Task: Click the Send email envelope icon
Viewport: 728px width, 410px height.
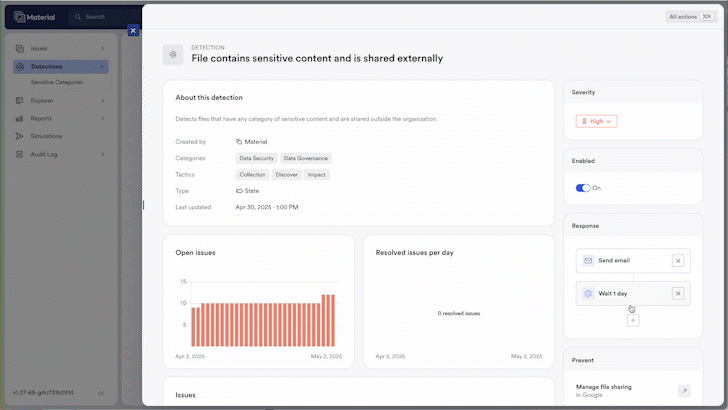Action: click(x=588, y=261)
